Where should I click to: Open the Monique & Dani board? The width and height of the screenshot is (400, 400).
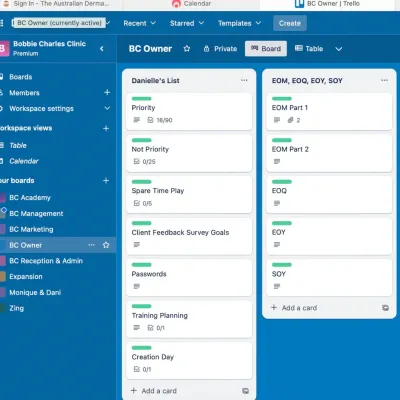coord(35,293)
